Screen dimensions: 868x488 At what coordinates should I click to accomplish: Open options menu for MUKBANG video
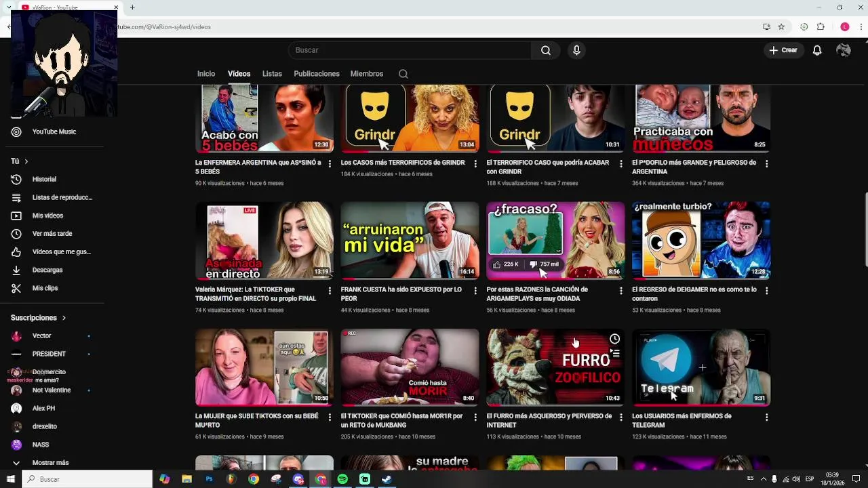pos(475,418)
